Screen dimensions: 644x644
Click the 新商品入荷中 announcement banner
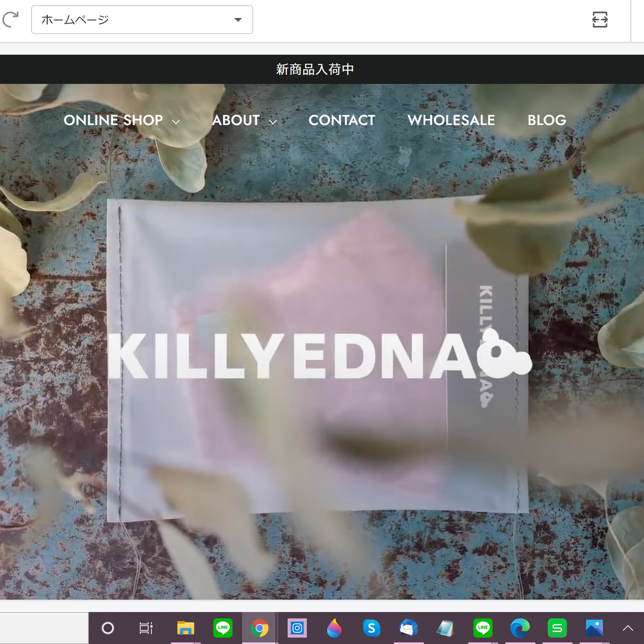(315, 69)
